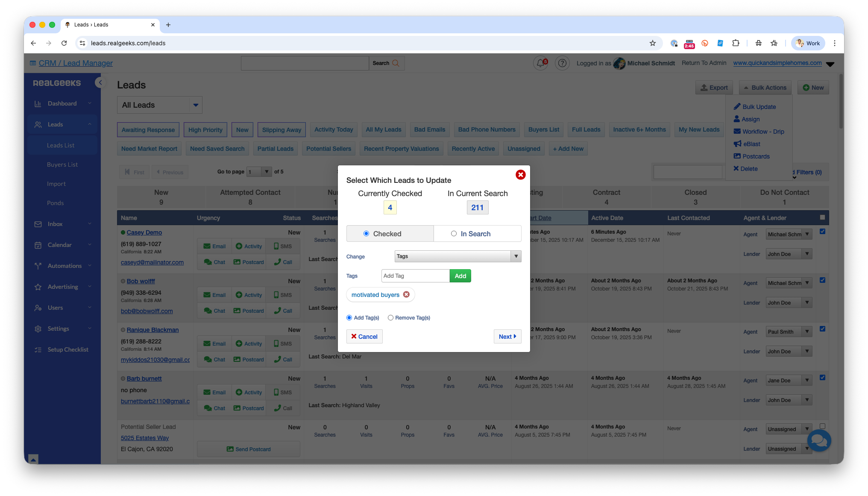
Task: Click the Next button in dialog
Action: coord(507,337)
